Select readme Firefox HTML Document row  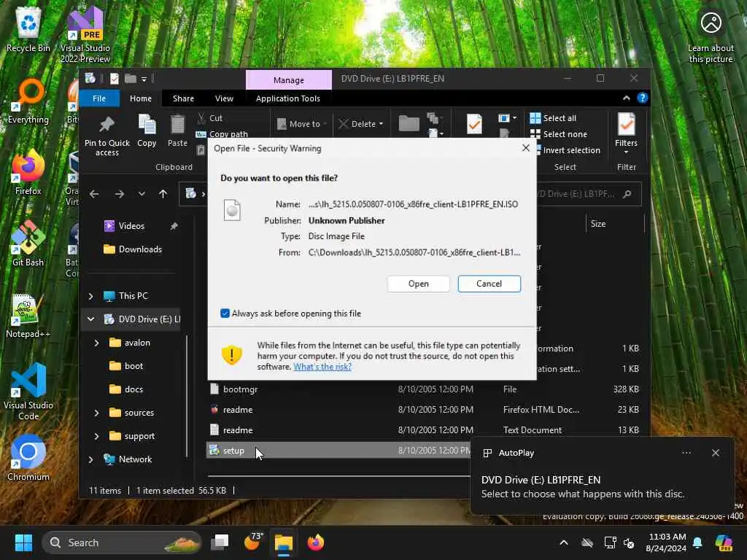pyautogui.click(x=424, y=410)
